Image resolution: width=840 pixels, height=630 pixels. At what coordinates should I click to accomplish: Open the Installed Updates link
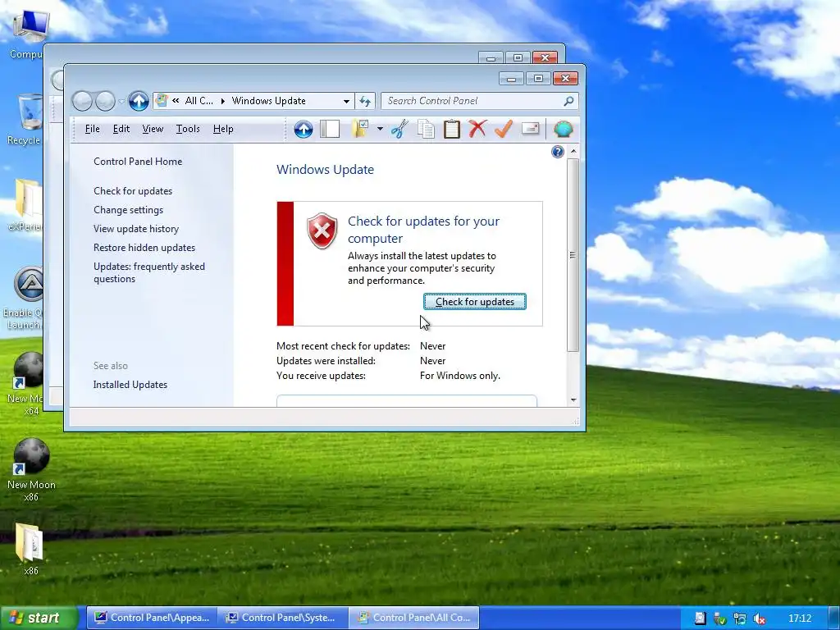click(x=130, y=385)
